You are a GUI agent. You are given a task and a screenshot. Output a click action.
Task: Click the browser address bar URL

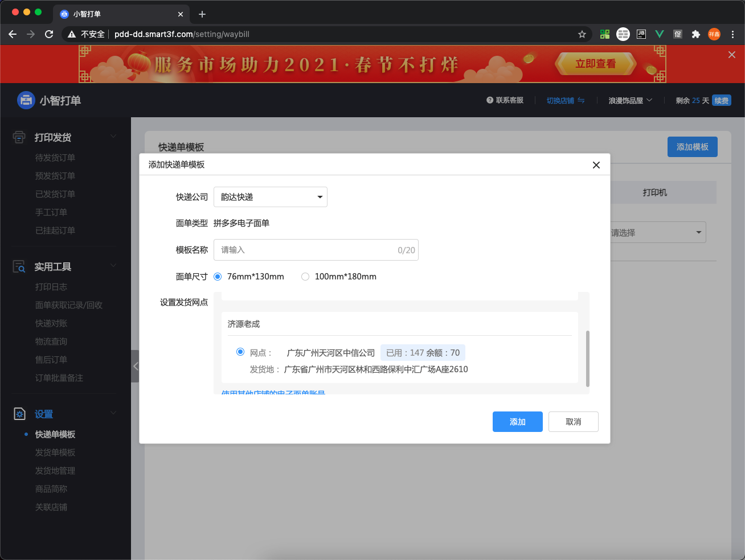click(182, 34)
